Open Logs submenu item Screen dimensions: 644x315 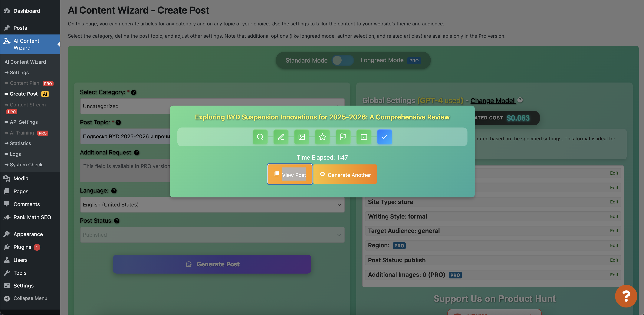[12, 154]
